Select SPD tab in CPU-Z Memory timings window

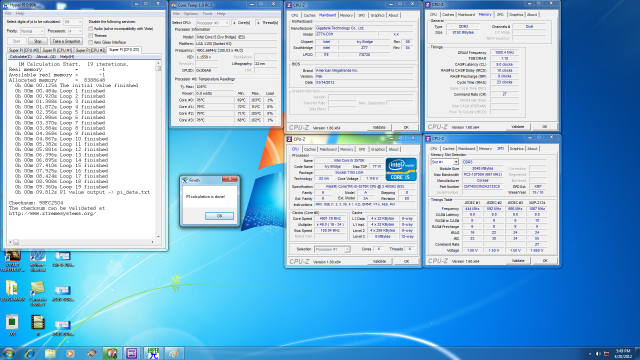(500, 14)
